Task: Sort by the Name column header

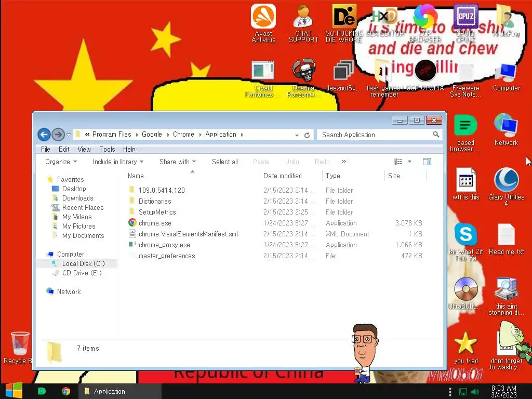Action: (x=193, y=176)
